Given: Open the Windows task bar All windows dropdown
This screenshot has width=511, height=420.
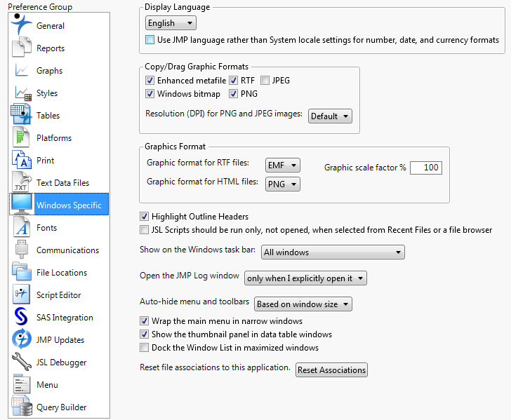Looking at the screenshot, I should coord(333,252).
